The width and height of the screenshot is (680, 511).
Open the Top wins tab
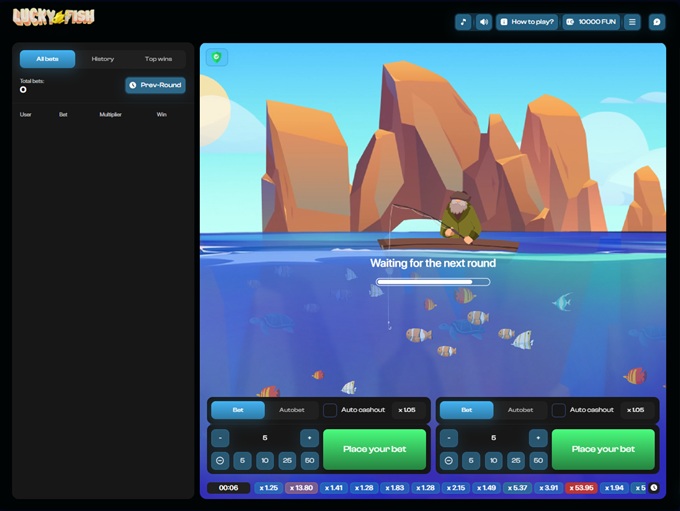point(158,59)
